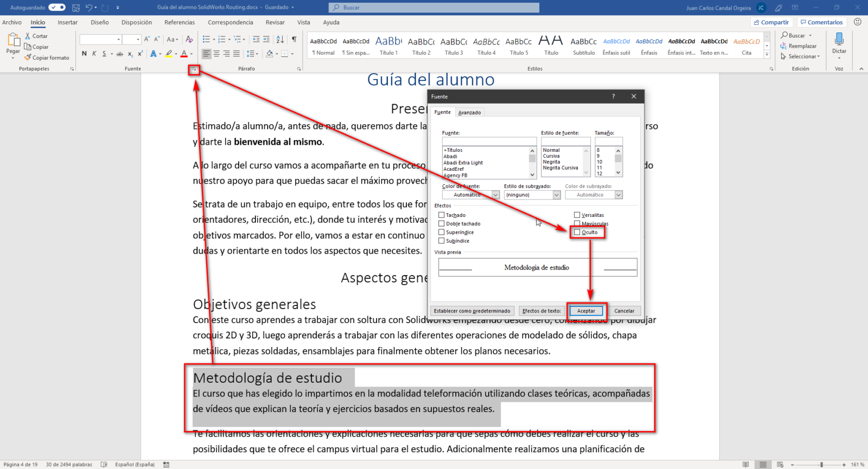Open the Fuente dialog launcher icon
This screenshot has width=868, height=469.
[x=194, y=69]
